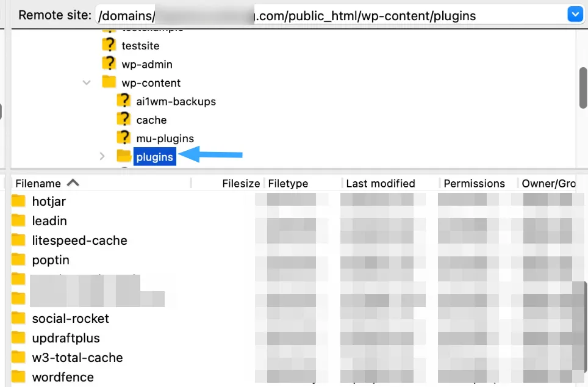Select the ai1wm-backups folder in tree

176,101
